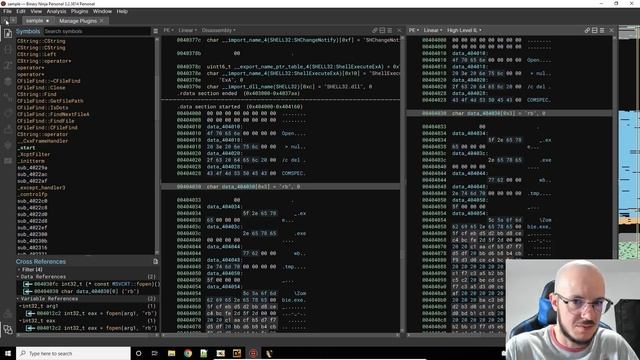Pin the Cross References panel icon

156,261
